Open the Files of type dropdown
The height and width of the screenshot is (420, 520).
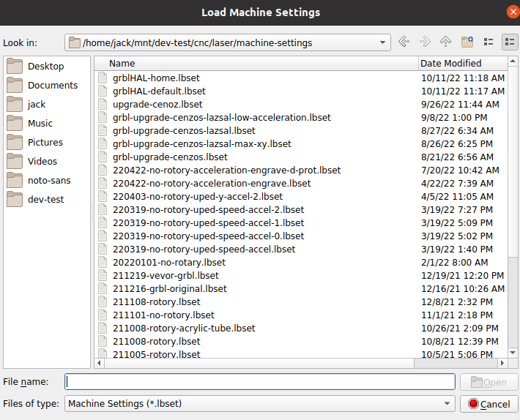pos(447,404)
